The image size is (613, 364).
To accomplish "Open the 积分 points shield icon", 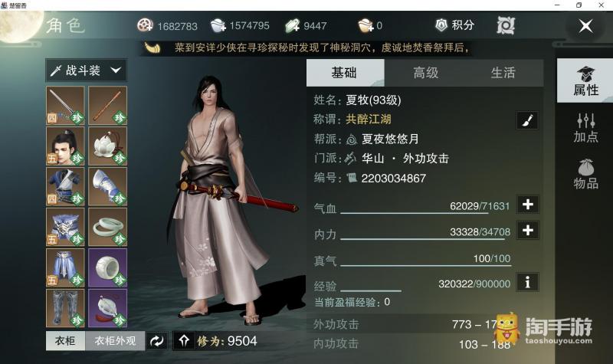I will point(441,25).
